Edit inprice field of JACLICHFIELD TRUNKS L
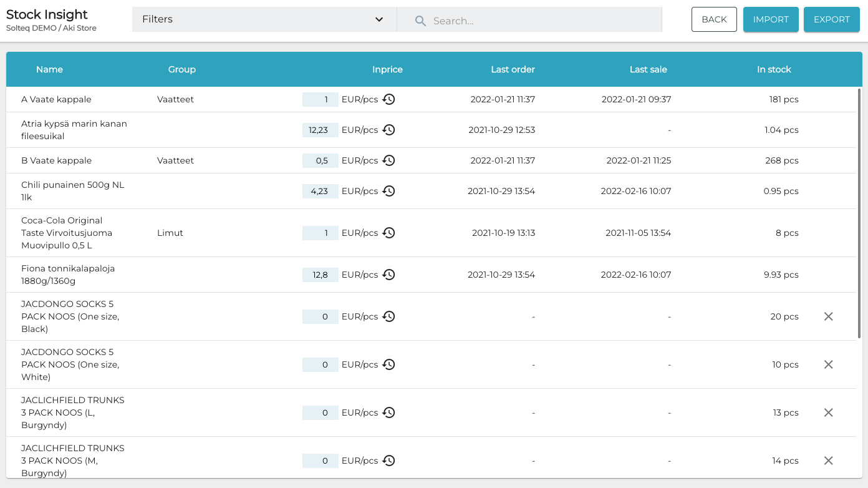This screenshot has width=868, height=488. (x=321, y=412)
